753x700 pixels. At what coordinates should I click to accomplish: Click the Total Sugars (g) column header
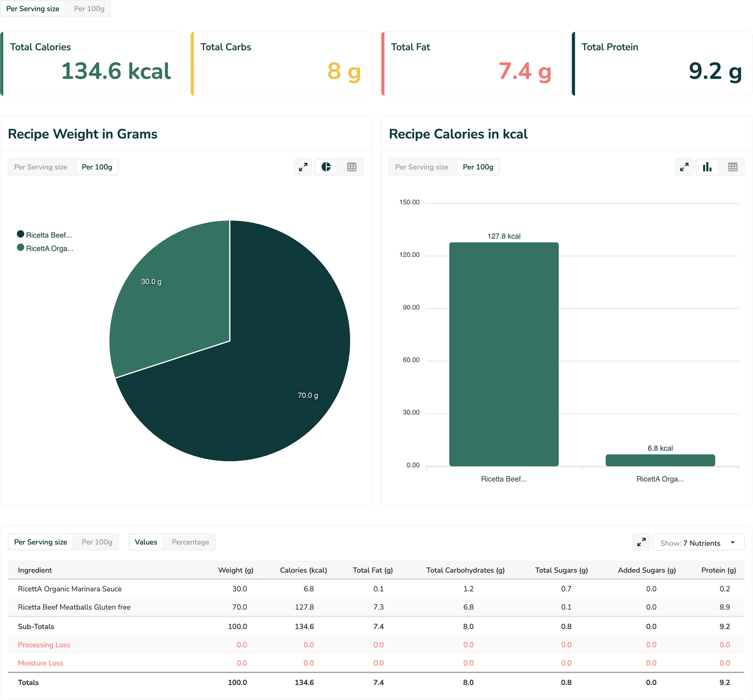point(561,570)
